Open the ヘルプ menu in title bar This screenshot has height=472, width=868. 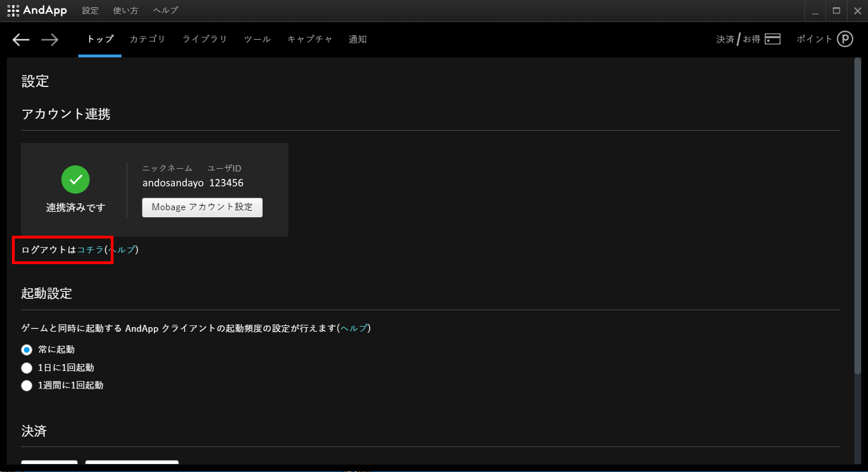pyautogui.click(x=165, y=11)
